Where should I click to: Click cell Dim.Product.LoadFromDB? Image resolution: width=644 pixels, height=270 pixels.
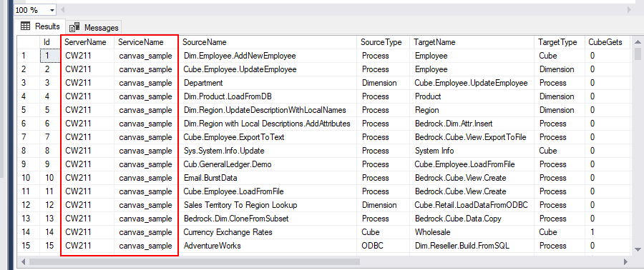click(268, 96)
